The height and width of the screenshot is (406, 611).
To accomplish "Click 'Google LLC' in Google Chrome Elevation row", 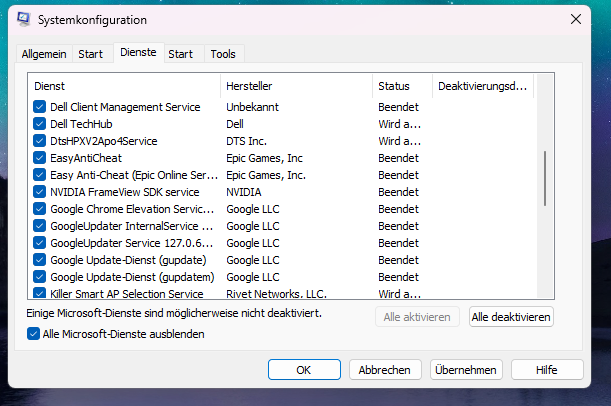I will click(x=253, y=209).
